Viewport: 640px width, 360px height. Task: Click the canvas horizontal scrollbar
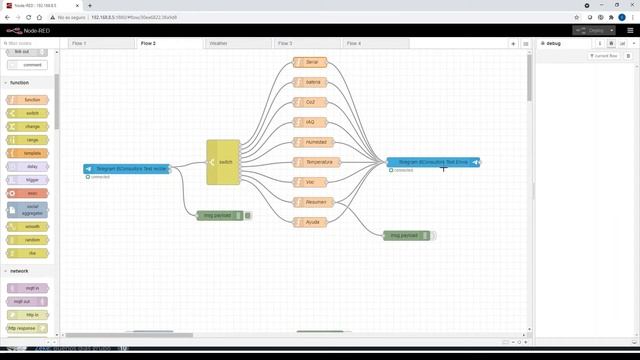(x=129, y=335)
